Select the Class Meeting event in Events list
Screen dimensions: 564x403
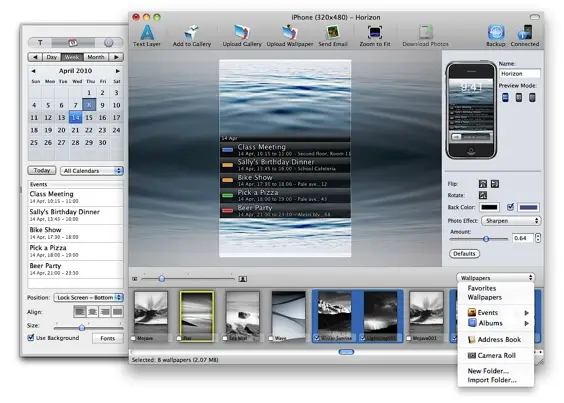(75, 197)
